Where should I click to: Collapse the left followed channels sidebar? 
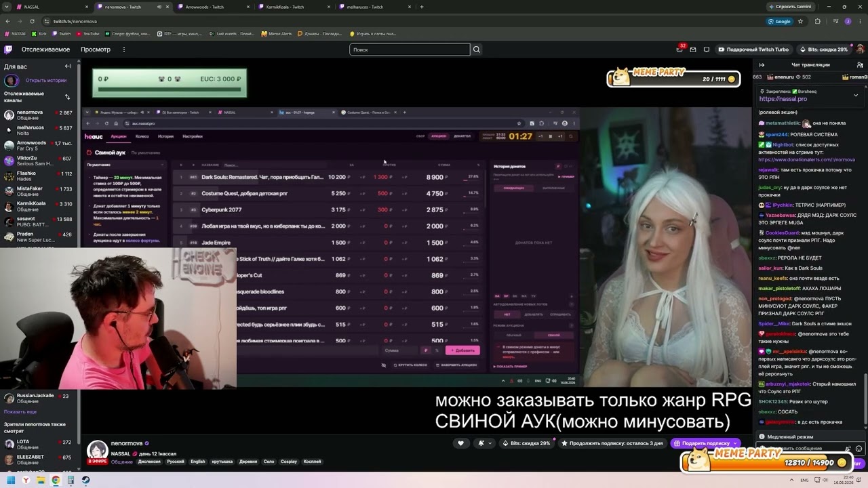68,66
